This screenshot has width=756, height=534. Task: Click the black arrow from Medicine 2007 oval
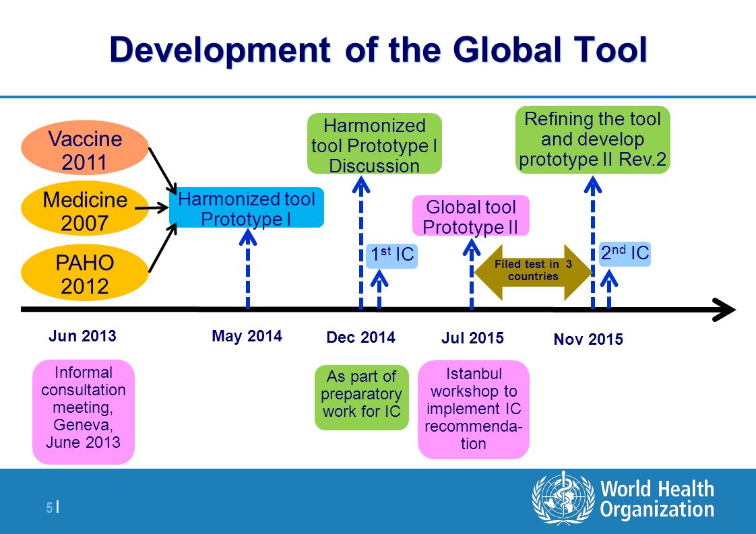[152, 208]
